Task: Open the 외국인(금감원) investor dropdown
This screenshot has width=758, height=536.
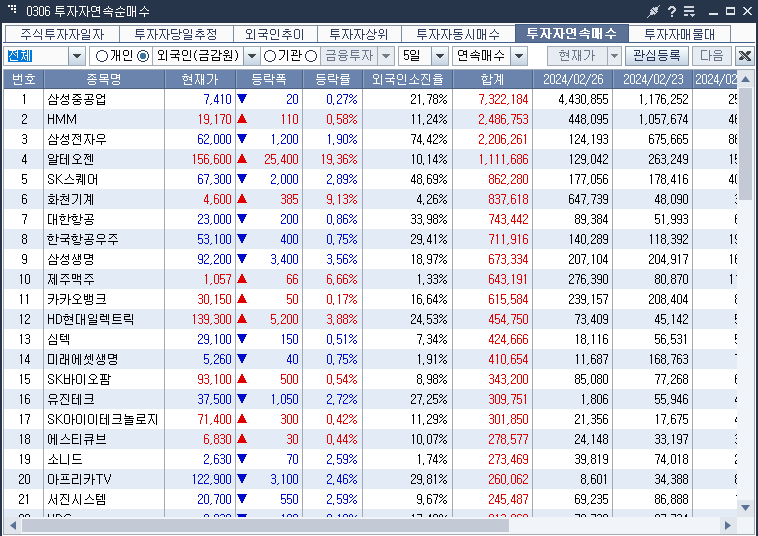Action: point(251,56)
